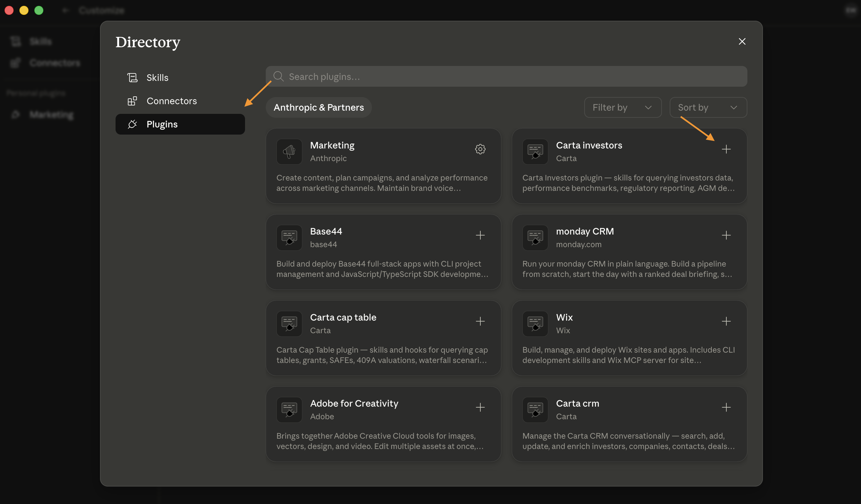The image size is (861, 504).
Task: Open the Filter by dropdown
Action: point(622,107)
